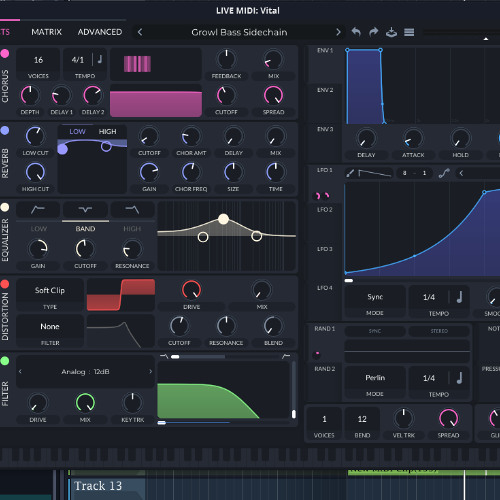This screenshot has height=500, width=500.
Task: Select the RAND 2 modulator
Action: (325, 369)
